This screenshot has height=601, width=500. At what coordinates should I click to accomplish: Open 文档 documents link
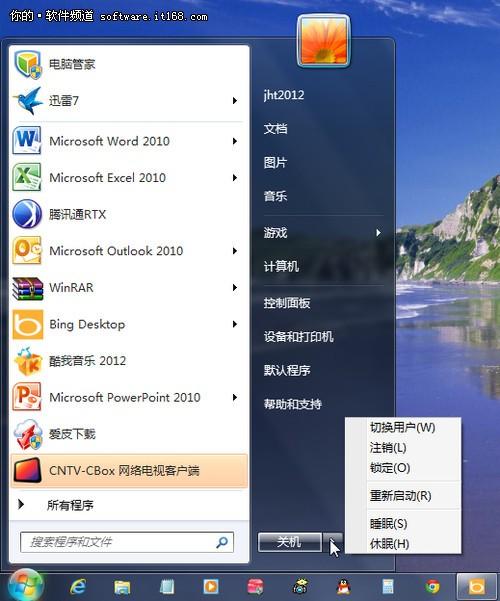coord(275,128)
